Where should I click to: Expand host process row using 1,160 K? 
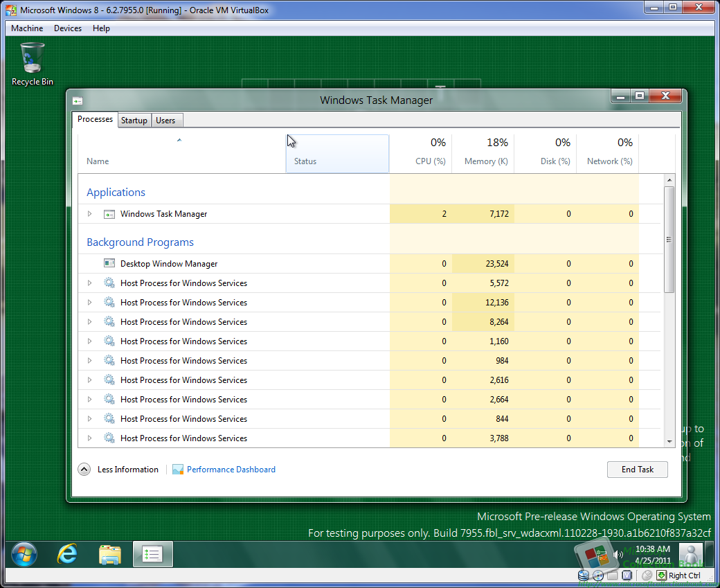click(89, 341)
